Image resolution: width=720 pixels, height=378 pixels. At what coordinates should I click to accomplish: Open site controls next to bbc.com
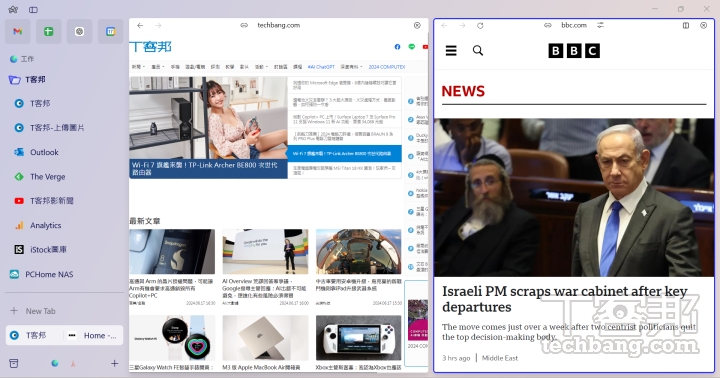pyautogui.click(x=600, y=25)
